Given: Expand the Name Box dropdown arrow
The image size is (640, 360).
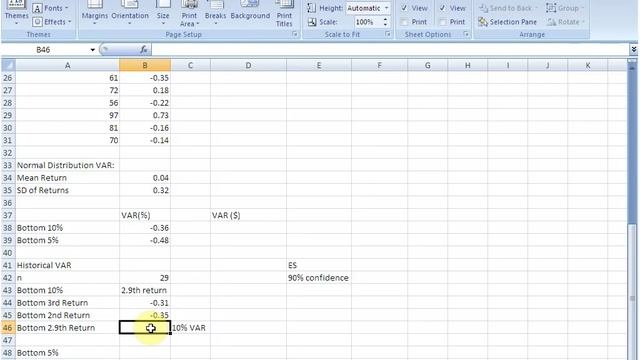Looking at the screenshot, I should (93, 50).
